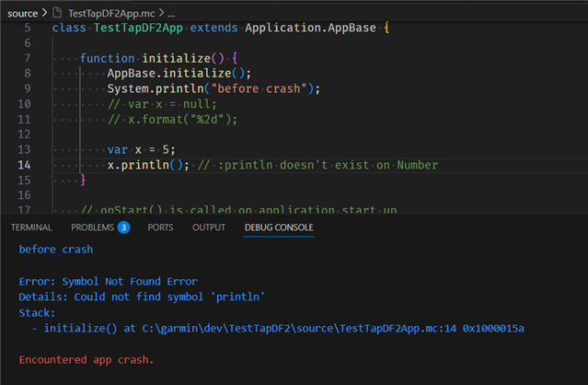This screenshot has width=588, height=385.
Task: Click the 'before crash' console output line
Action: point(55,249)
